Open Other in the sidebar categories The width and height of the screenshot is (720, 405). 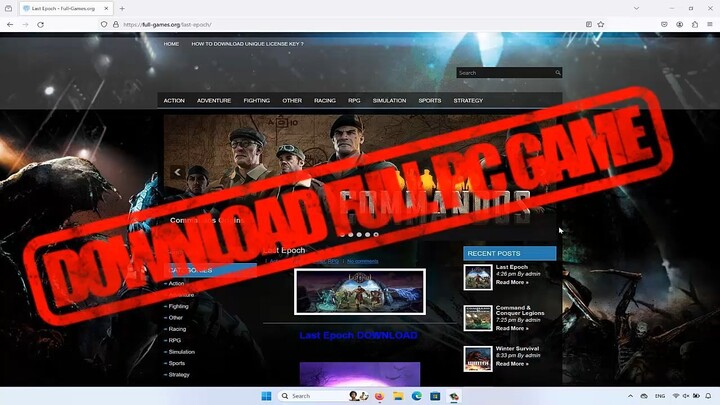tap(175, 318)
